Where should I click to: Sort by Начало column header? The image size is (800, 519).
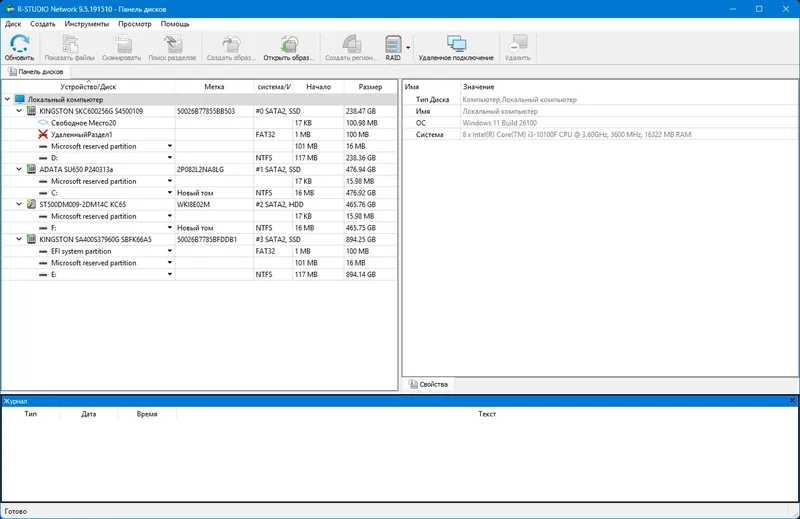(x=318, y=87)
